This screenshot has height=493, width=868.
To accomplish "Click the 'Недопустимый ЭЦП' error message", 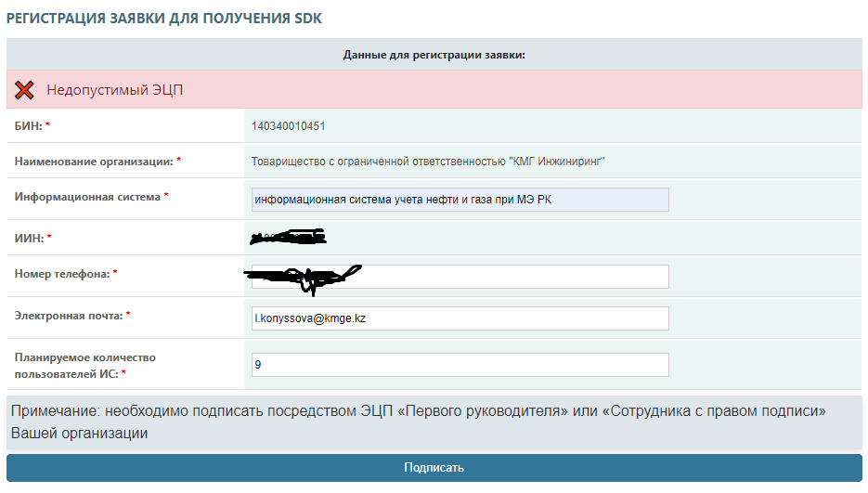I will 115,90.
